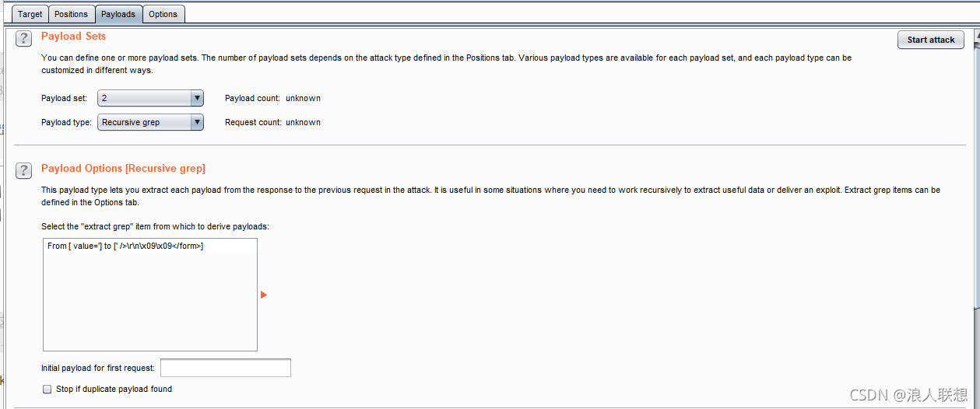
Task: Click the Payload Options [Recursive grep] heading
Action: [x=123, y=169]
